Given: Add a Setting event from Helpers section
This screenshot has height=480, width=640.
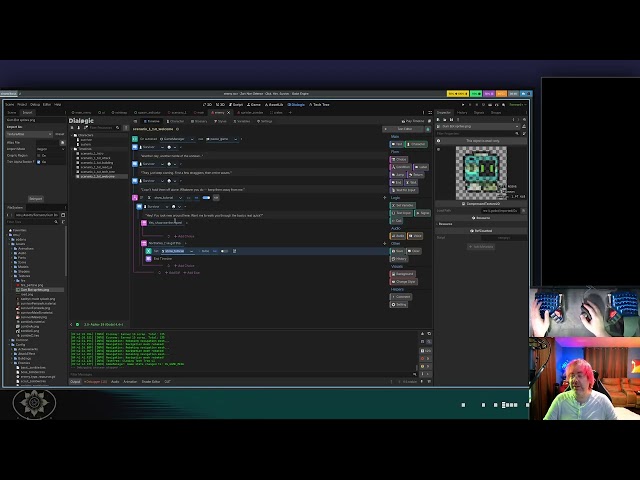Looking at the screenshot, I should [x=399, y=304].
